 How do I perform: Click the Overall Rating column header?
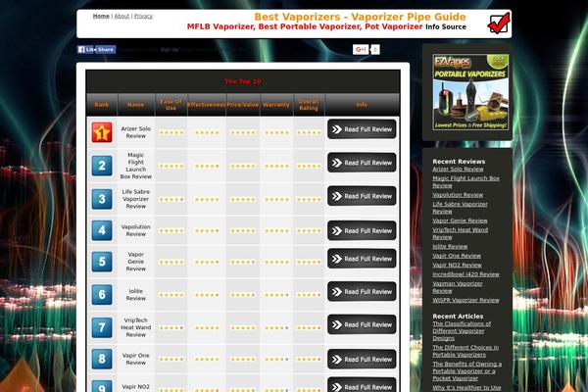coord(309,105)
